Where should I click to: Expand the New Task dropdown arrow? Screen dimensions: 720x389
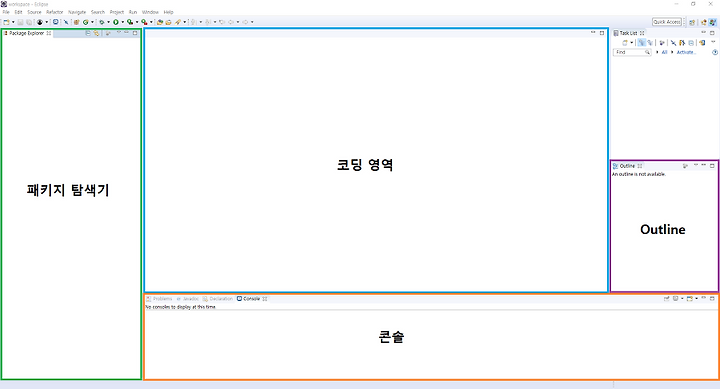[631, 43]
